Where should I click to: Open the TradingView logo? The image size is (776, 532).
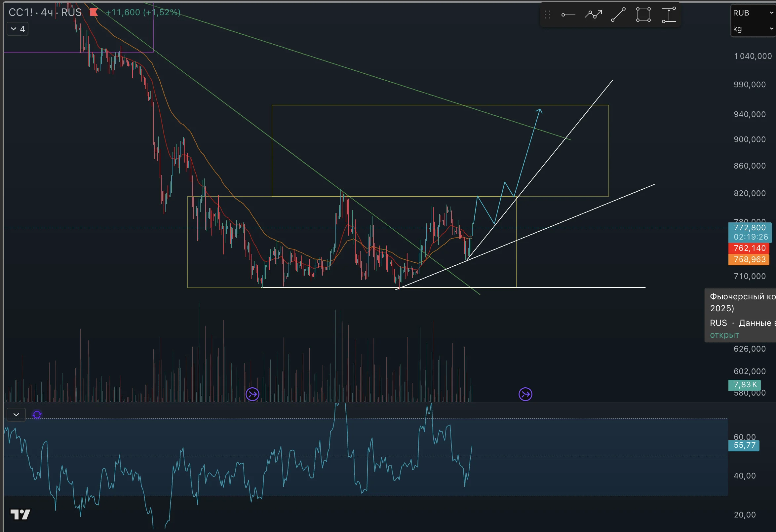(x=20, y=514)
